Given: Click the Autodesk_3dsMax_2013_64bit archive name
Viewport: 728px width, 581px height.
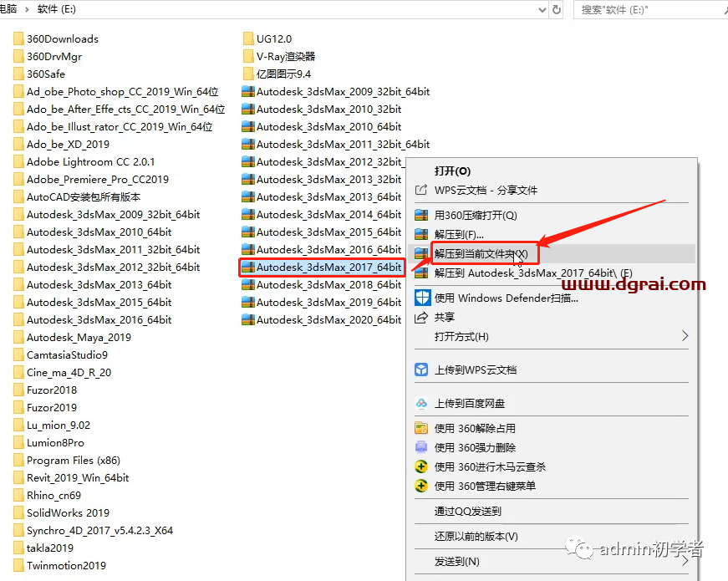Looking at the screenshot, I should (328, 197).
